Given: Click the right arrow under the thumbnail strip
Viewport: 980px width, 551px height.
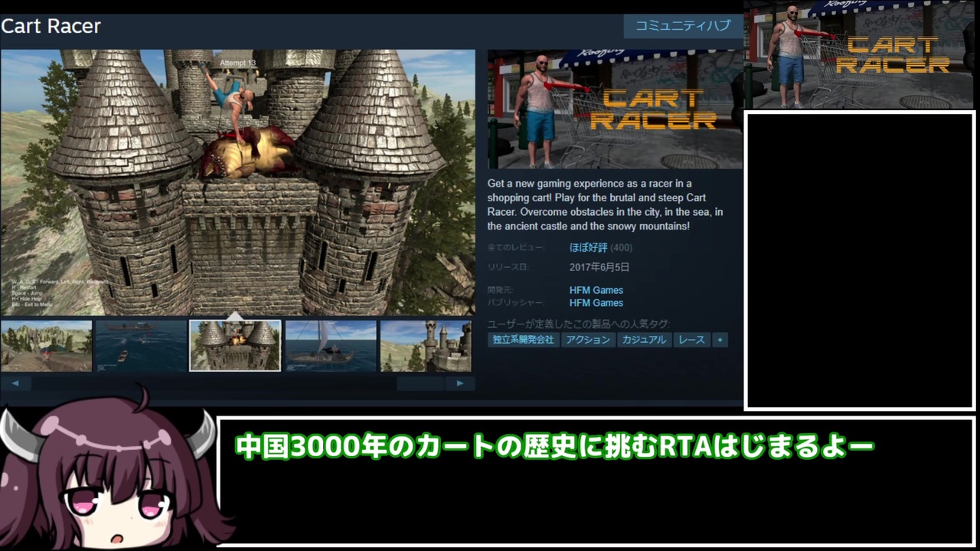Looking at the screenshot, I should (459, 383).
